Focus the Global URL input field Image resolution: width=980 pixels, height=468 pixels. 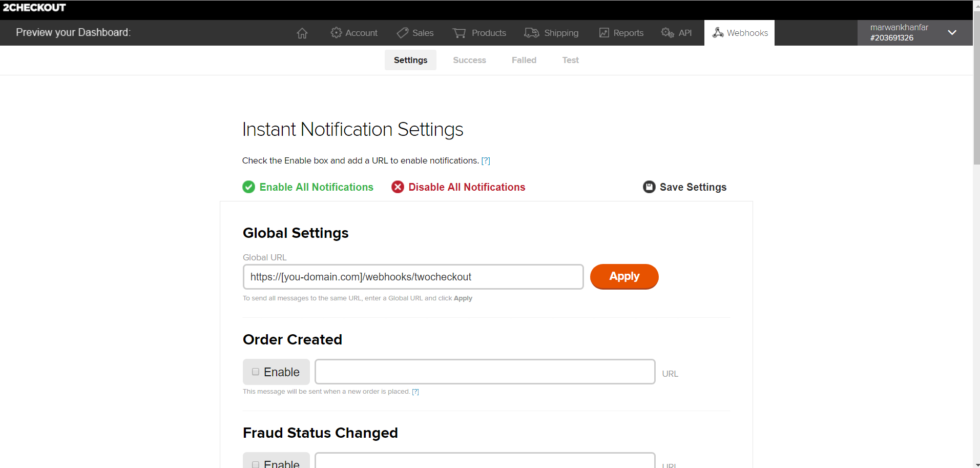(413, 277)
